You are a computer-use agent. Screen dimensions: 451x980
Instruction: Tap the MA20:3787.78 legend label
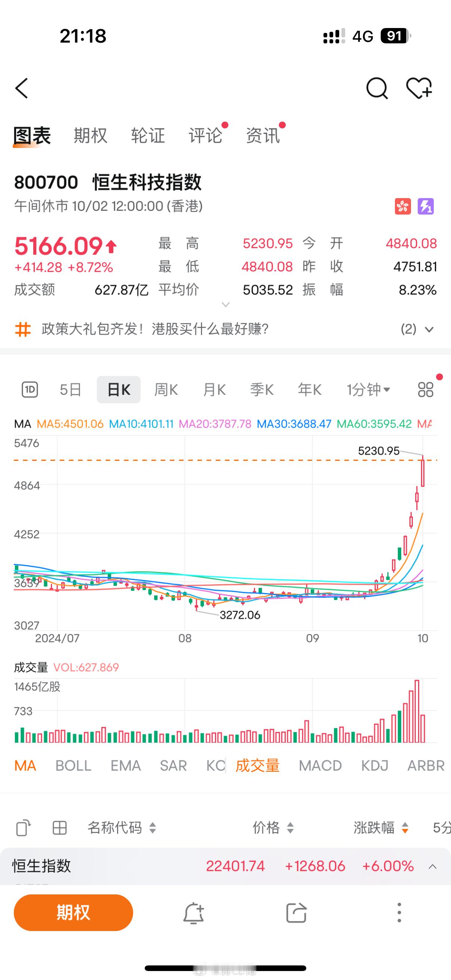tap(215, 424)
